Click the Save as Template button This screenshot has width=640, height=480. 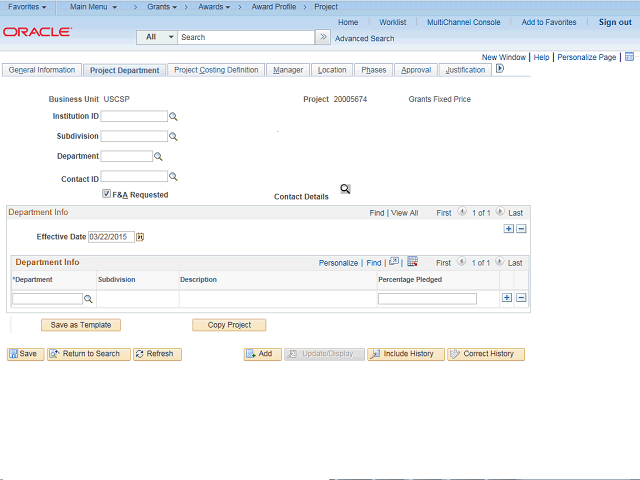(81, 325)
